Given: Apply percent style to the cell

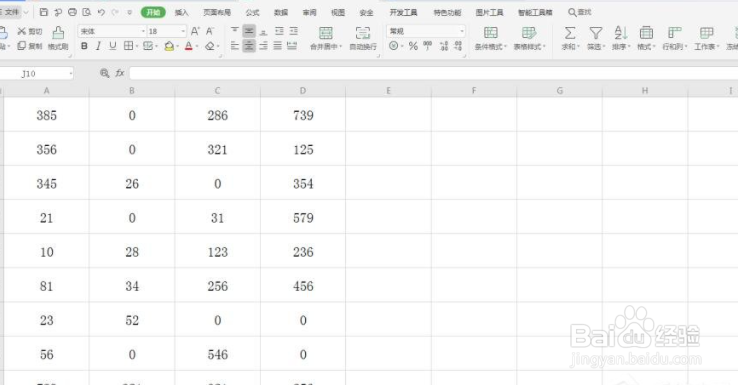Looking at the screenshot, I should click(413, 46).
